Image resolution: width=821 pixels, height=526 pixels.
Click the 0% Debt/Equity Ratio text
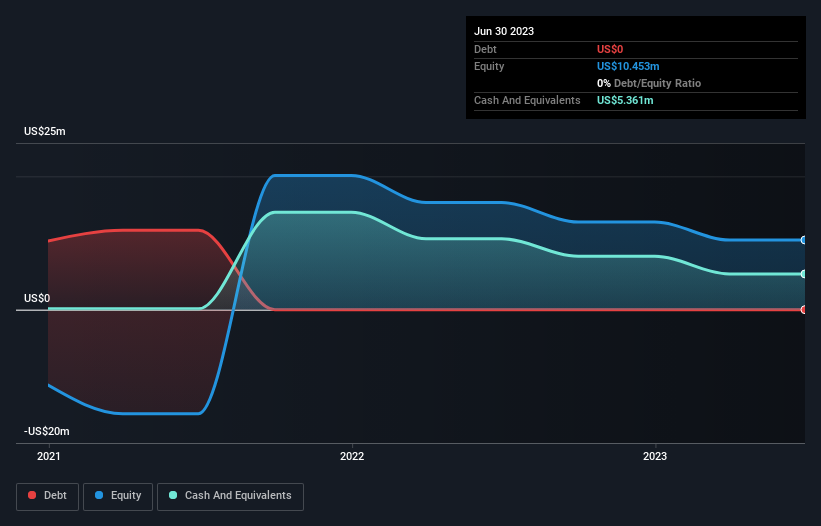[649, 83]
